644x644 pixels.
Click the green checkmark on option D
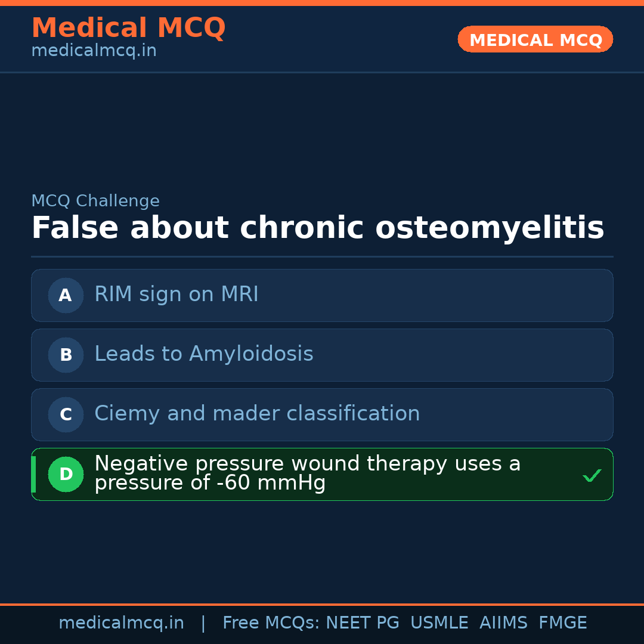click(592, 475)
